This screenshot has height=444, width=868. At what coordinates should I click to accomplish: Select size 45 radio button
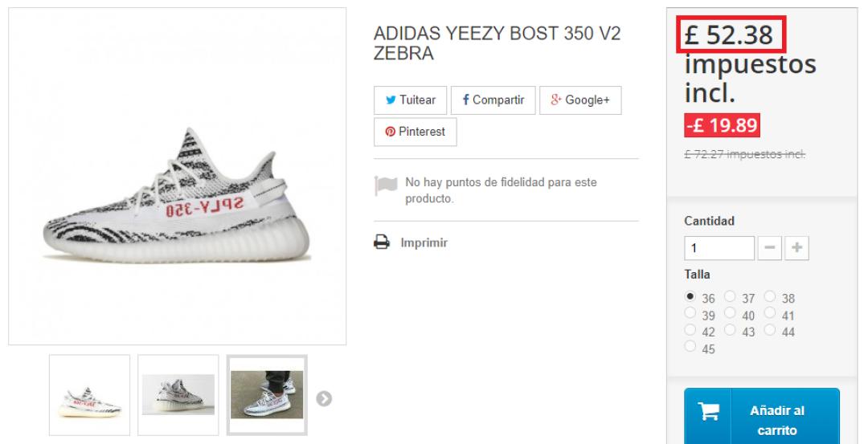pos(690,347)
